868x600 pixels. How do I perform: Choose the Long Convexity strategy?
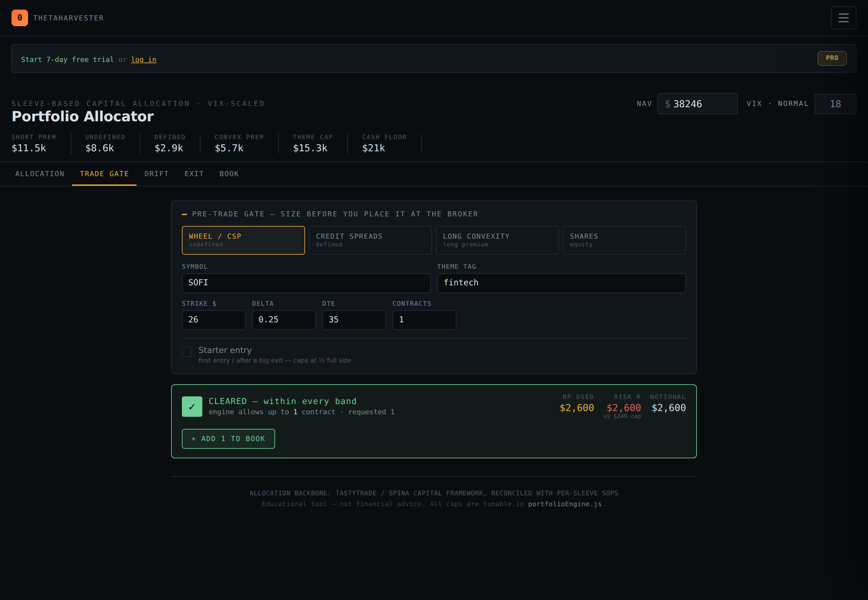pyautogui.click(x=497, y=240)
